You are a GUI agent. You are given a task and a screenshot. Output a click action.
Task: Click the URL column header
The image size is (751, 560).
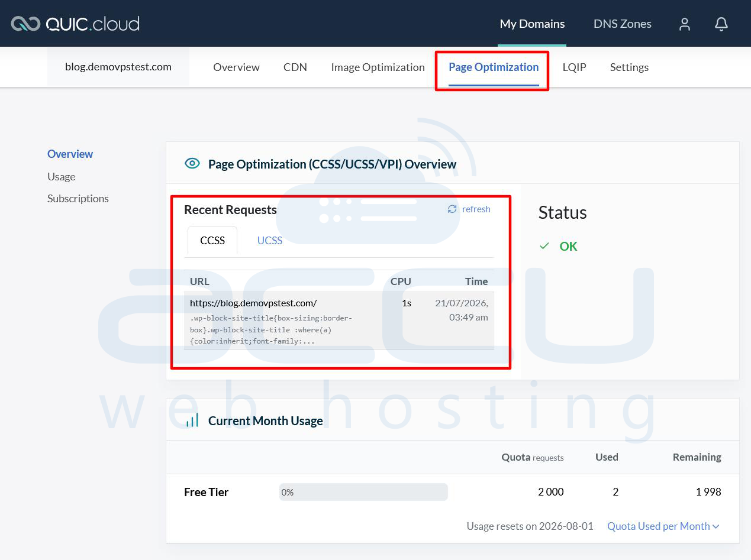point(199,281)
